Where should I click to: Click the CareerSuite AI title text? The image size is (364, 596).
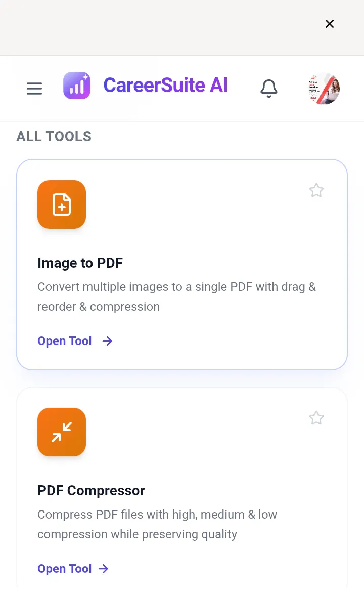pos(166,85)
